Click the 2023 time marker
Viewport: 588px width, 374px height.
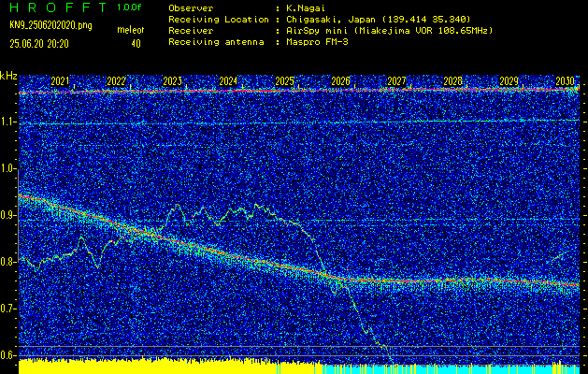(x=173, y=81)
